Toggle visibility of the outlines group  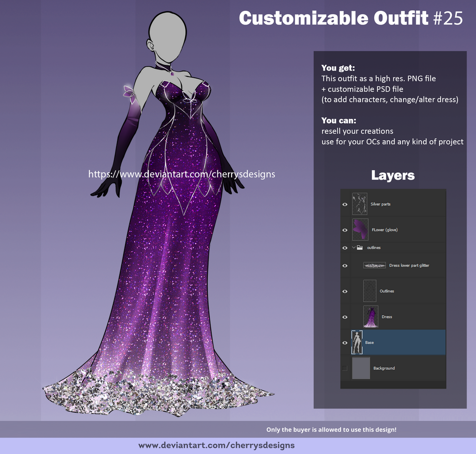click(345, 248)
